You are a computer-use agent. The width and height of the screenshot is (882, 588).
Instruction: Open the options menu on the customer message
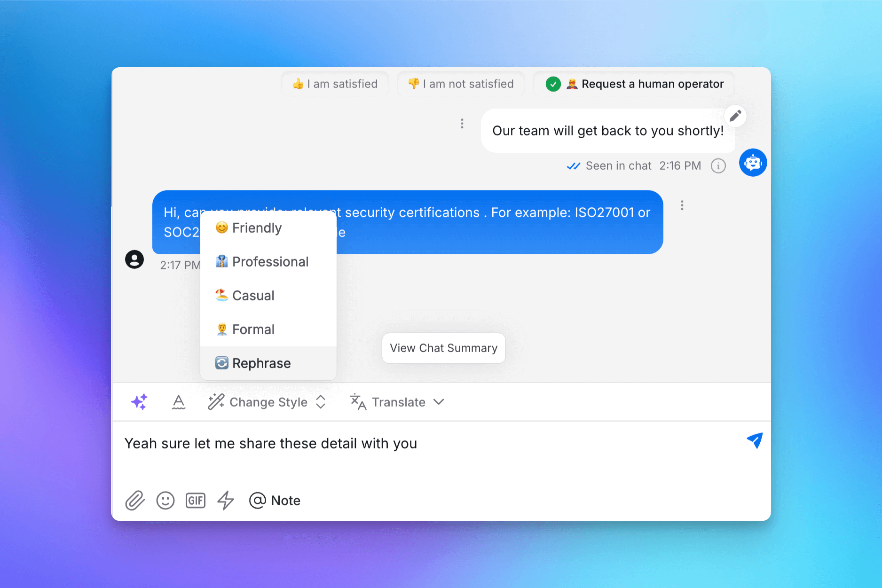point(682,205)
